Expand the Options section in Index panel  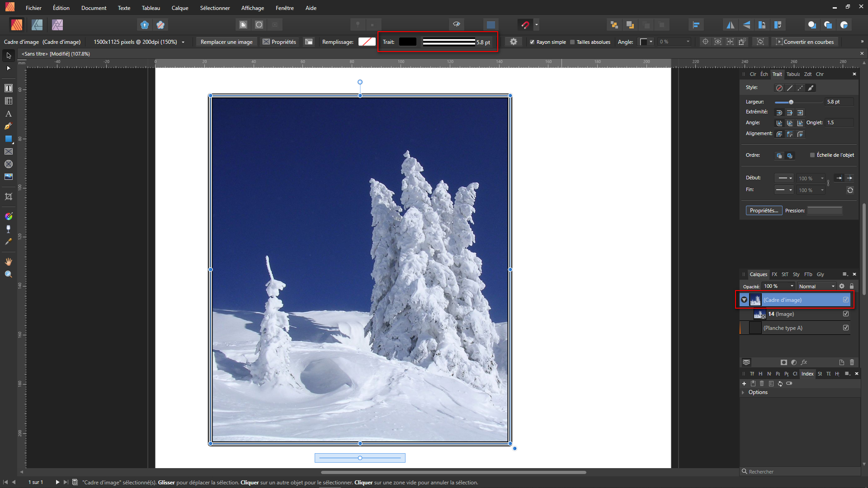[743, 392]
